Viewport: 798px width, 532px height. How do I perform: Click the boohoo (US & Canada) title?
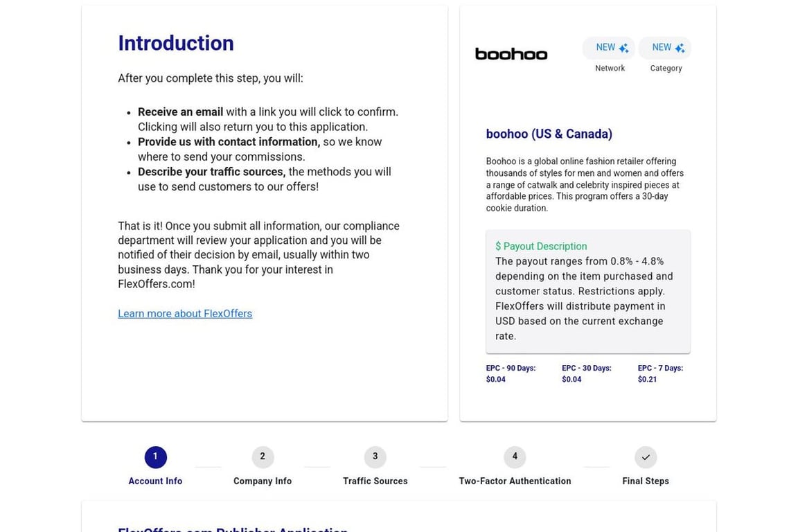549,134
